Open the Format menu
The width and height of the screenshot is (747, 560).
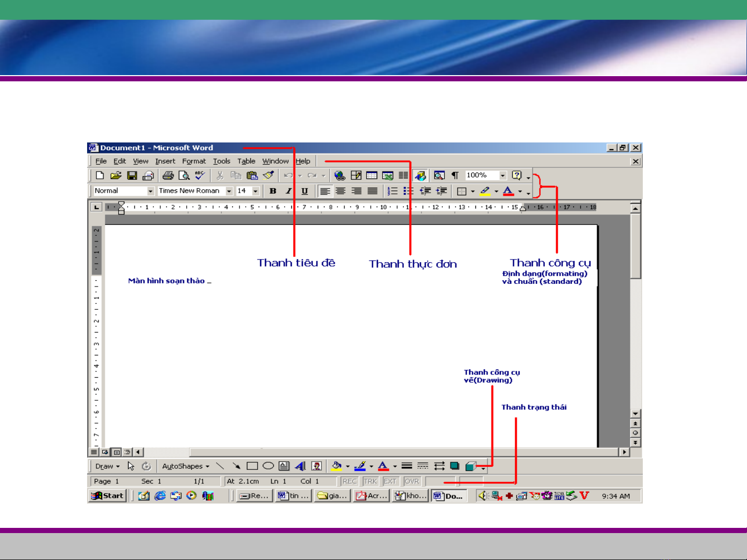tap(194, 161)
